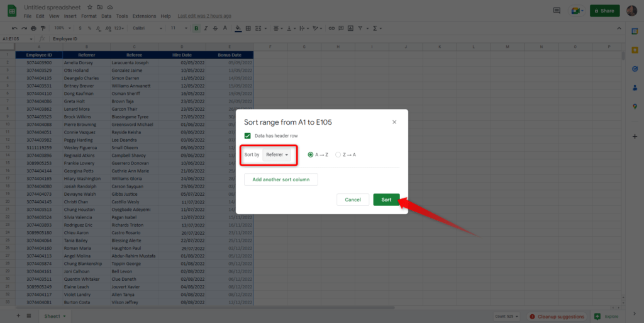Image resolution: width=644 pixels, height=323 pixels.
Task: Decrease decimal places icon
Action: (x=98, y=28)
